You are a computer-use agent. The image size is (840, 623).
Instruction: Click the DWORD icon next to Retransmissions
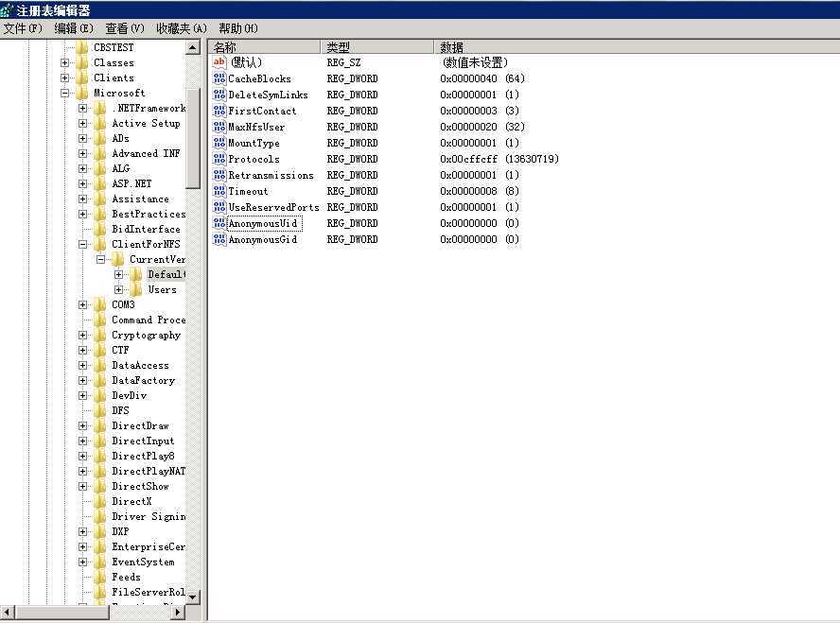click(219, 175)
